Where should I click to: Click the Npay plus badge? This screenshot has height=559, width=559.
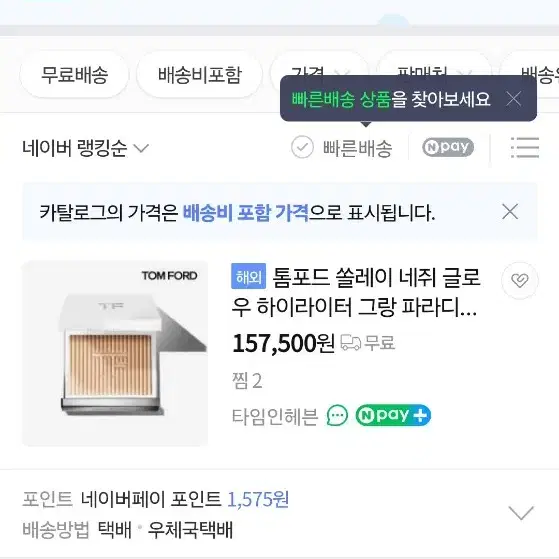393,415
